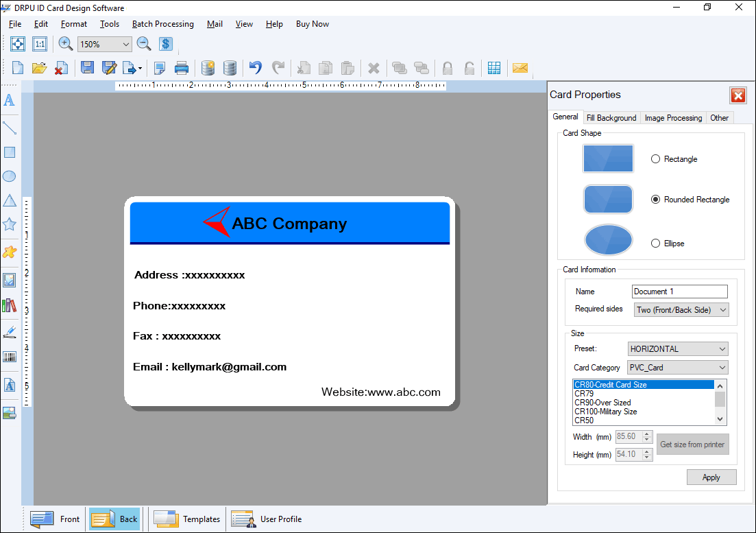
Task: Open the image Library books icon
Action: point(9,305)
